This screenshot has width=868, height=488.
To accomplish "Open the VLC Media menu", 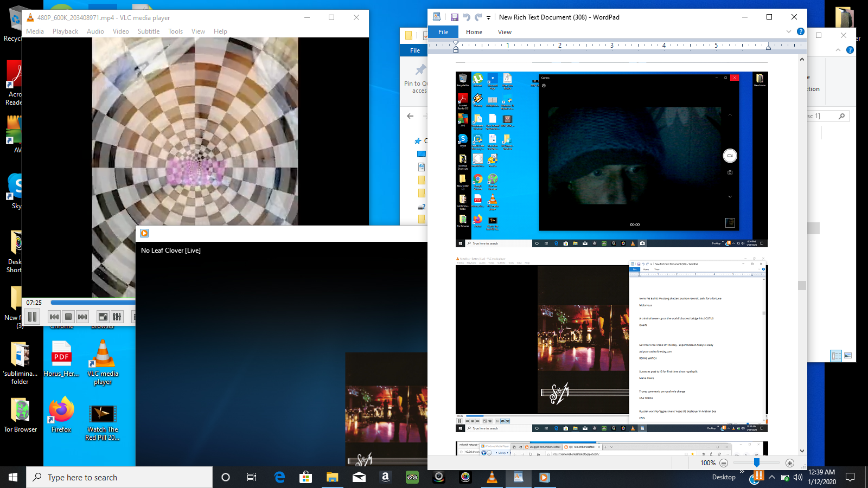I will coord(35,31).
